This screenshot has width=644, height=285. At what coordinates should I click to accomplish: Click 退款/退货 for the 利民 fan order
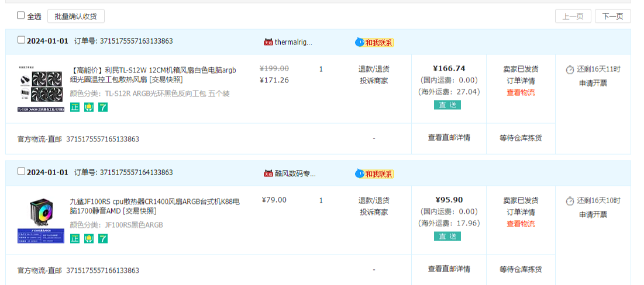(x=374, y=69)
